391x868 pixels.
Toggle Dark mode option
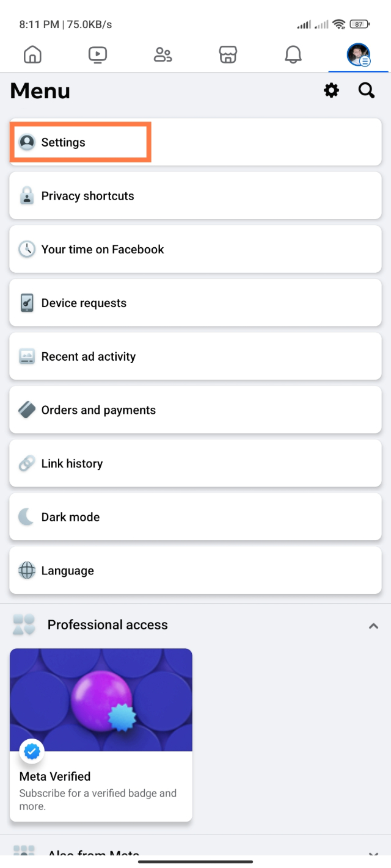coord(195,517)
